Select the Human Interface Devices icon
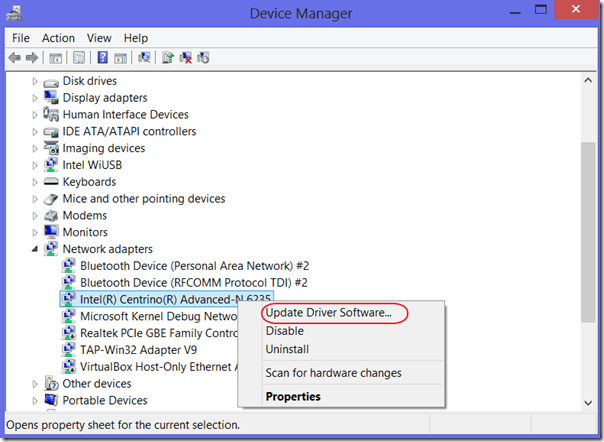Viewport: 604px width, 442px height. pyautogui.click(x=51, y=114)
